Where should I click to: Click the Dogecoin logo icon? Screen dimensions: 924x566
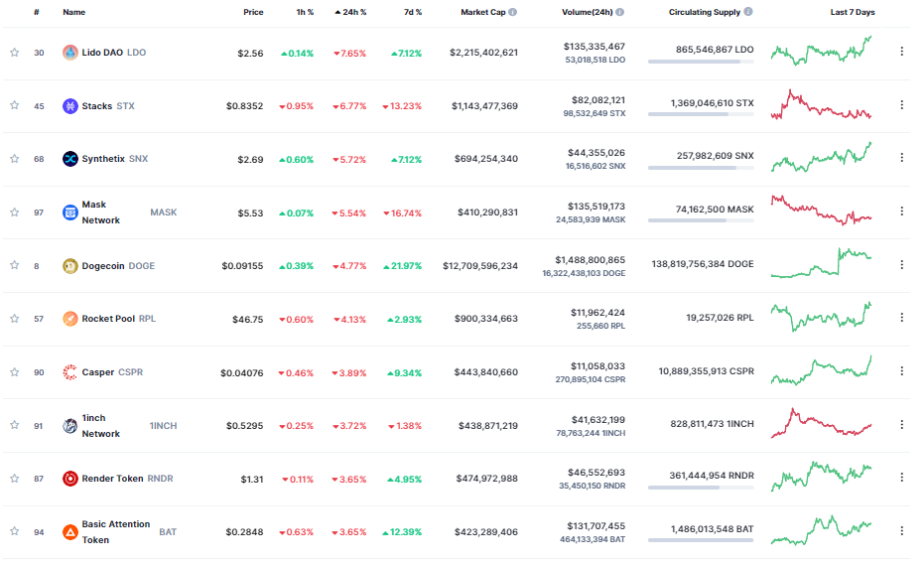[x=70, y=265]
